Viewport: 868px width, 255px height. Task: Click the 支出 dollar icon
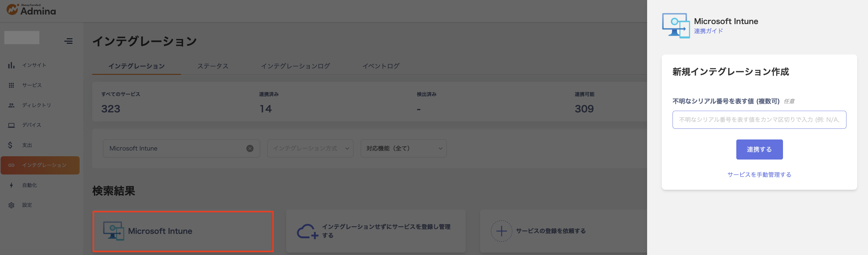(x=10, y=145)
